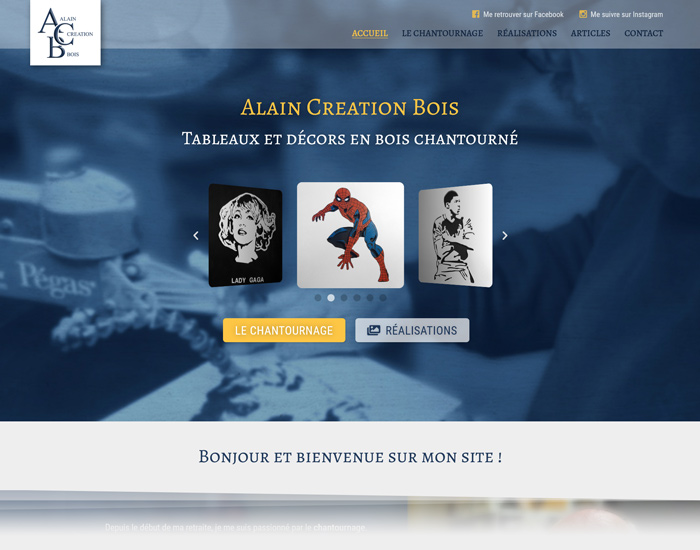Show previous slide with left carousel arrow
Screen dimensions: 700x550
point(196,235)
